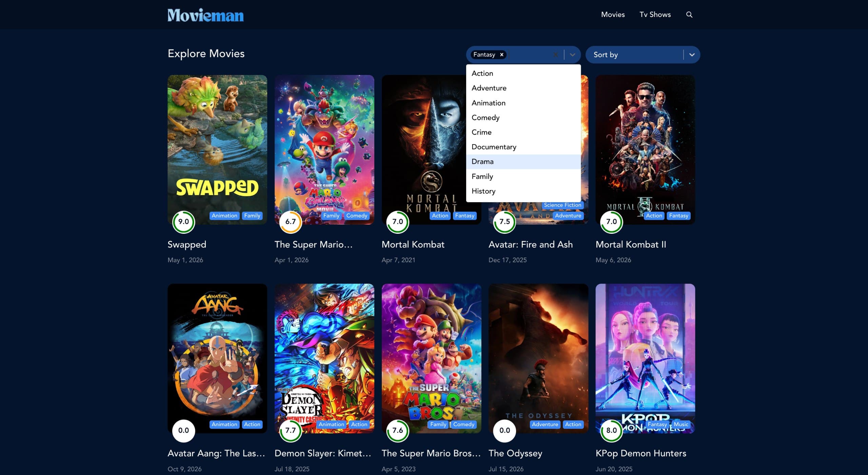Open the Sort by dropdown

point(643,55)
